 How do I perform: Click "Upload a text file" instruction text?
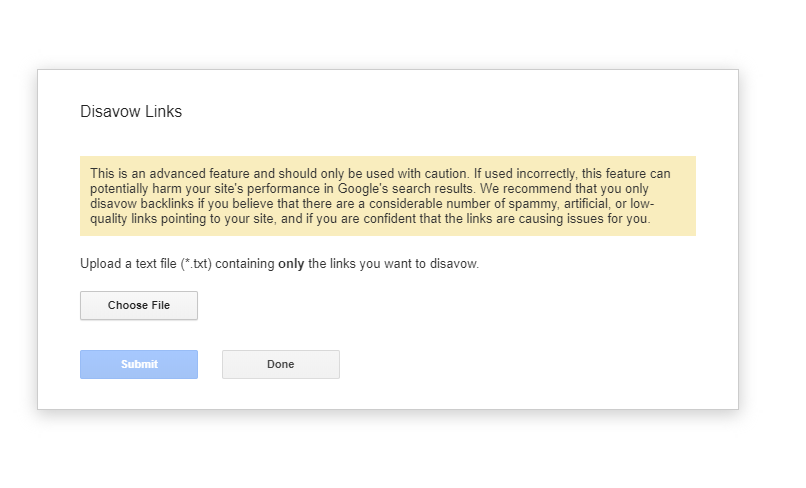pos(129,264)
